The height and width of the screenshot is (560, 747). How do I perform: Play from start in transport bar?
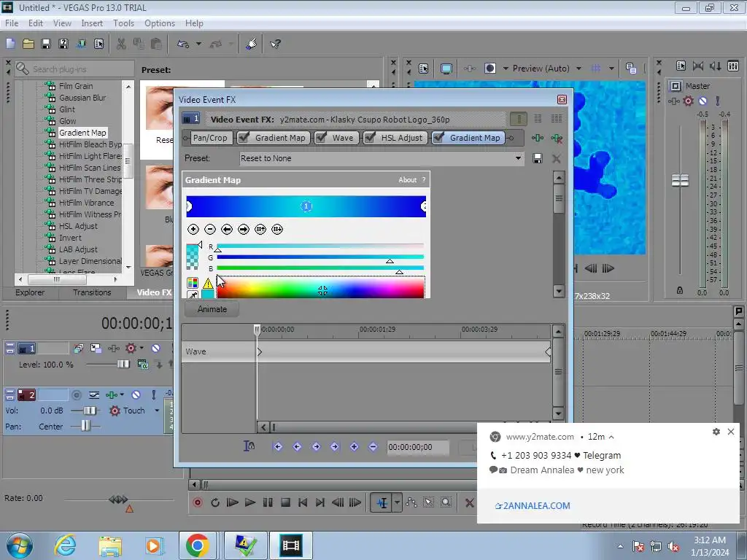coord(233,502)
